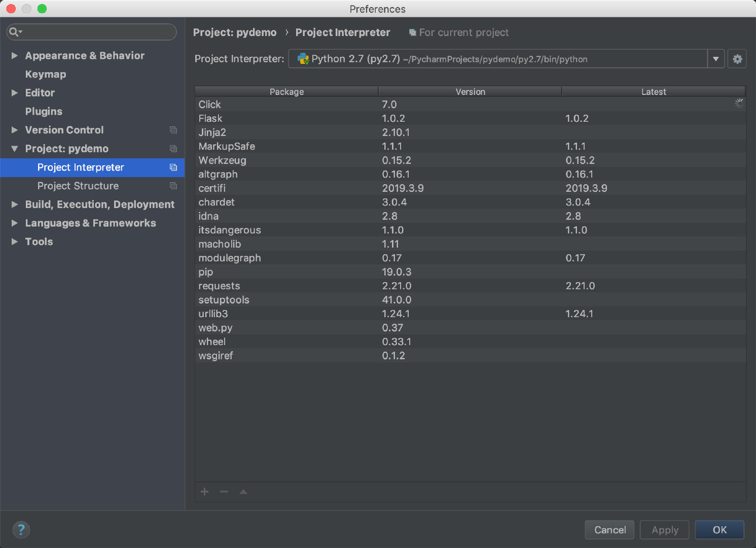Select Keymap in the settings tree
The width and height of the screenshot is (756, 548).
[46, 74]
